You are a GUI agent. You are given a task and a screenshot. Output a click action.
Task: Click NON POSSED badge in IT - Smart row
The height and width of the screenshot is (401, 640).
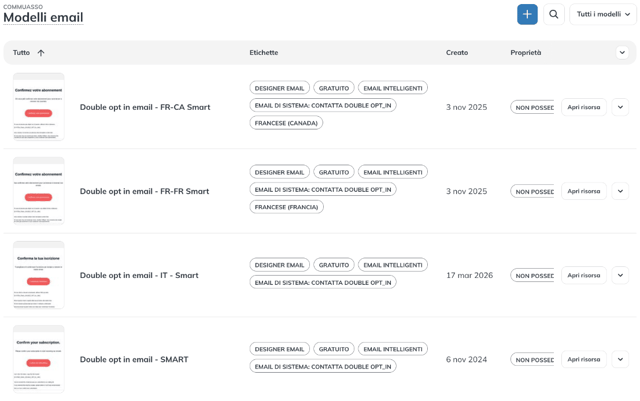532,276
